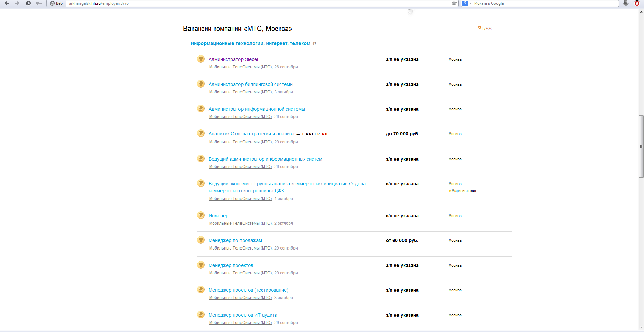Click salary text 'от 60 000 руб.'
This screenshot has width=644, height=332.
402,240
